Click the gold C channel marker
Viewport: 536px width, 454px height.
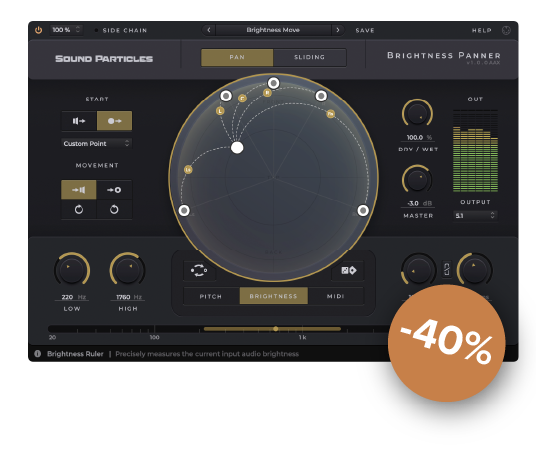coord(242,98)
